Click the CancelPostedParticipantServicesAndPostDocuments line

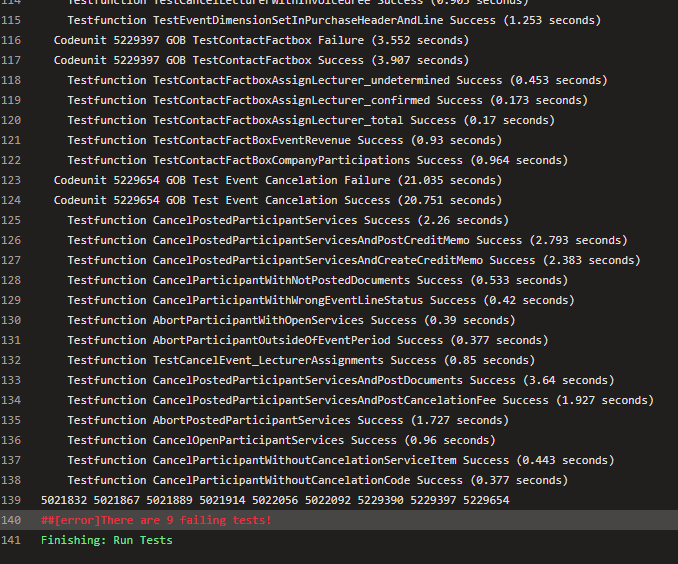point(341,380)
